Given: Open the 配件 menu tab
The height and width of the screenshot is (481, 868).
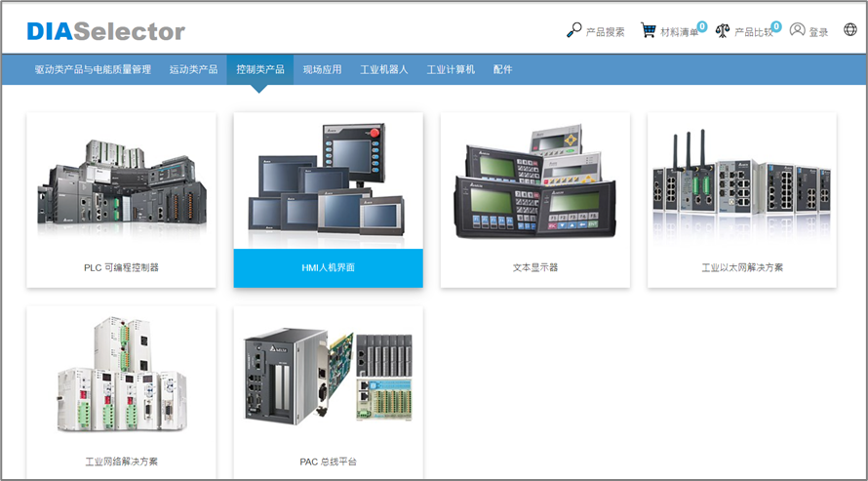Looking at the screenshot, I should 503,69.
